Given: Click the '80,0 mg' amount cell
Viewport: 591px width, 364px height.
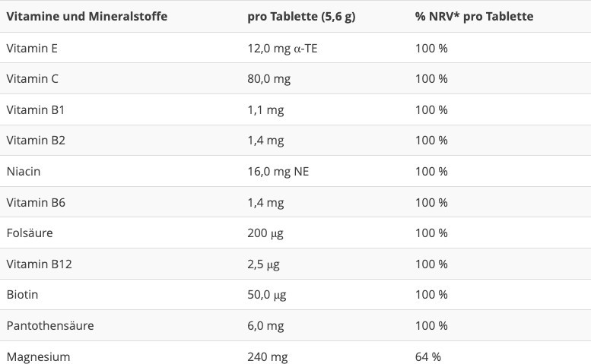Looking at the screenshot, I should pyautogui.click(x=268, y=78).
